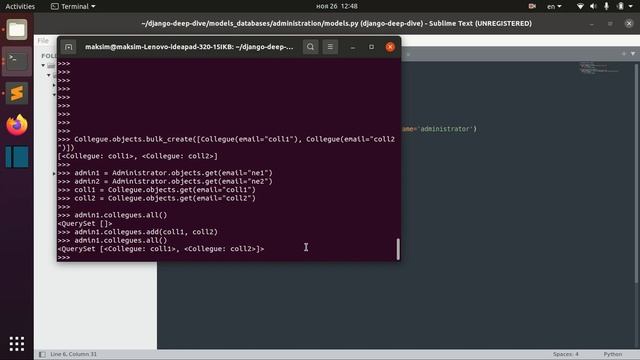Click the battery icon in system tray
The width and height of the screenshot is (640, 360).
tap(620, 6)
